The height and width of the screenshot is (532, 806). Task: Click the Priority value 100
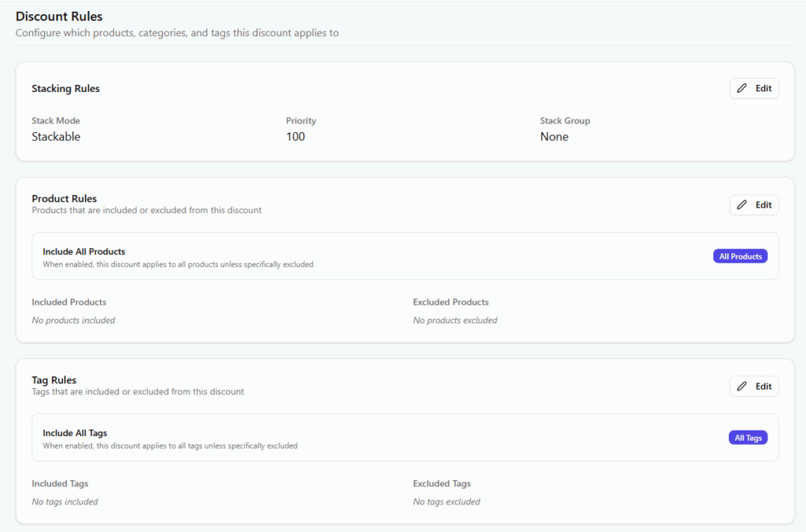(x=295, y=137)
